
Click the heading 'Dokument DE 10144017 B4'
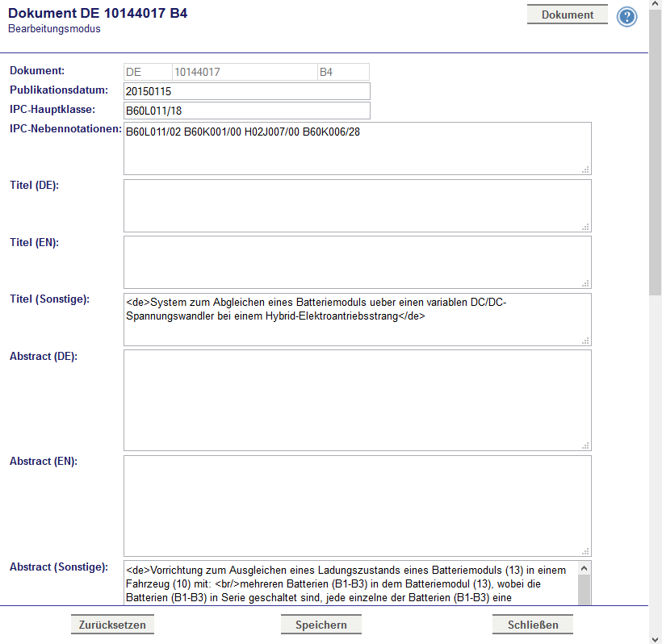(98, 13)
